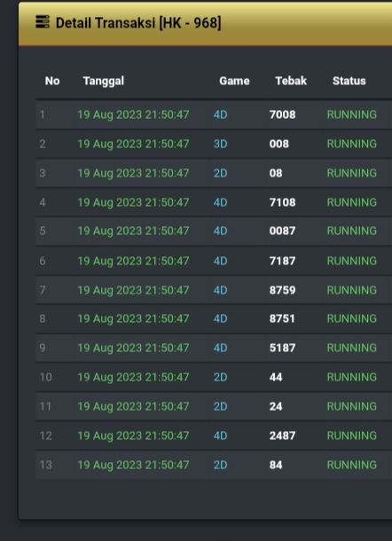Select tebak value 7108

(282, 202)
